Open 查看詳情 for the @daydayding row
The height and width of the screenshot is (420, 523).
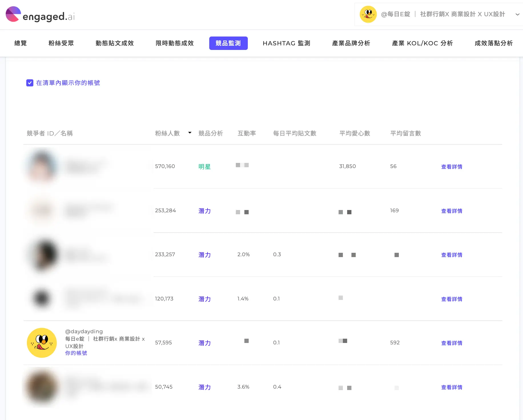[452, 343]
